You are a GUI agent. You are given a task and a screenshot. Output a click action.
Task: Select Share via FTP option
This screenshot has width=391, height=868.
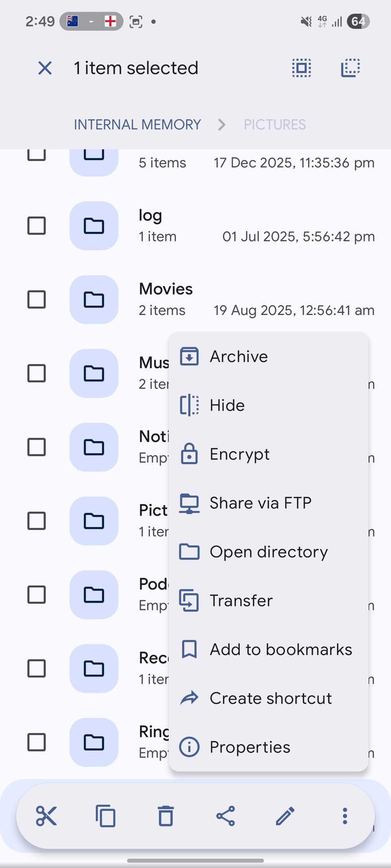point(260,503)
